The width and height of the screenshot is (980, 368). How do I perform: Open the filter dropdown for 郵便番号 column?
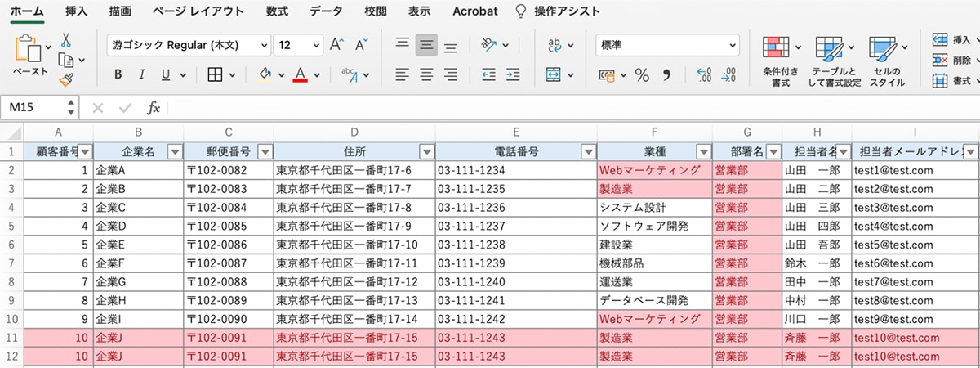tap(265, 151)
